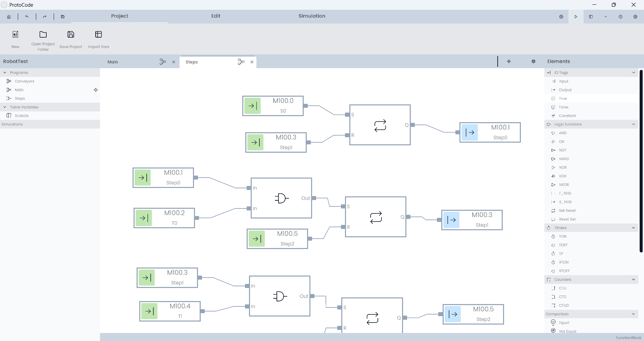Image resolution: width=644 pixels, height=341 pixels.
Task: Click icon at right of Main tree row
Action: 96,90
